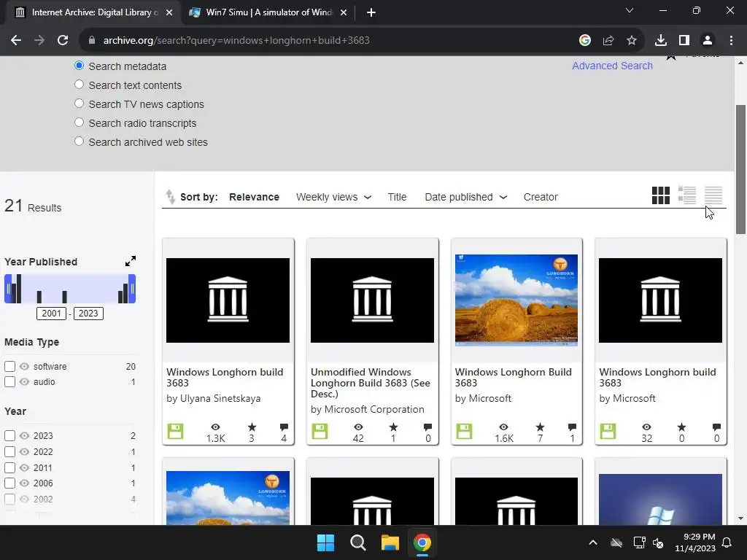Select Search archived web sites option
This screenshot has width=747, height=560.
point(79,141)
